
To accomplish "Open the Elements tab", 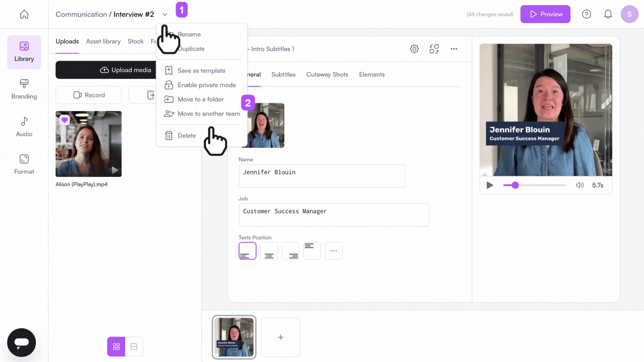I will pyautogui.click(x=372, y=74).
